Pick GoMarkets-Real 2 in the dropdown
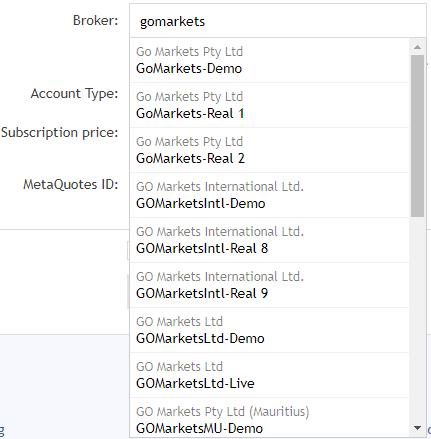 point(269,150)
